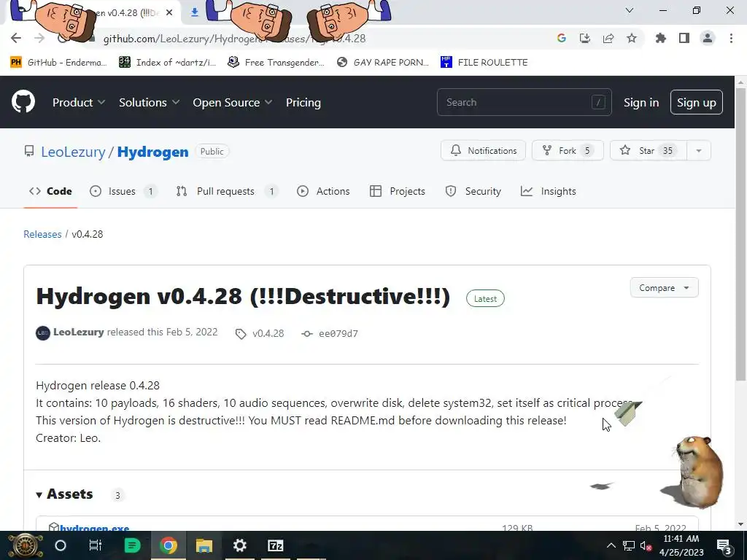Switch to the Insights tab
Image resolution: width=747 pixels, height=560 pixels.
pyautogui.click(x=549, y=191)
